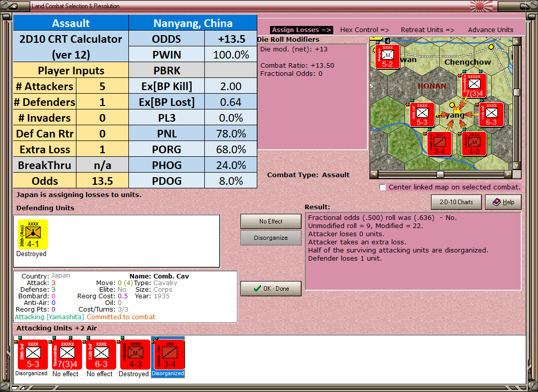Click the PORG 68.0% value
538x392 pixels.
point(231,149)
